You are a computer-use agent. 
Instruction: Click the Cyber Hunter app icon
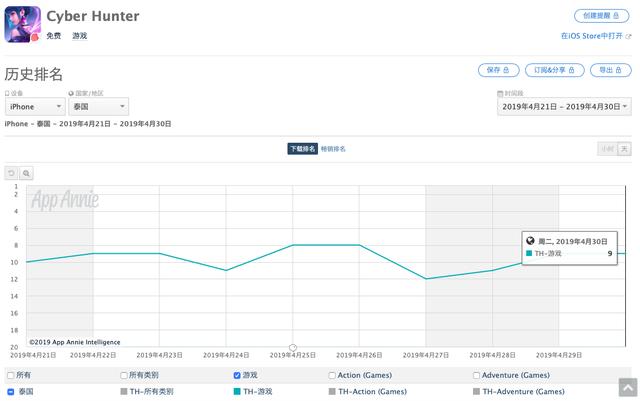pyautogui.click(x=23, y=24)
